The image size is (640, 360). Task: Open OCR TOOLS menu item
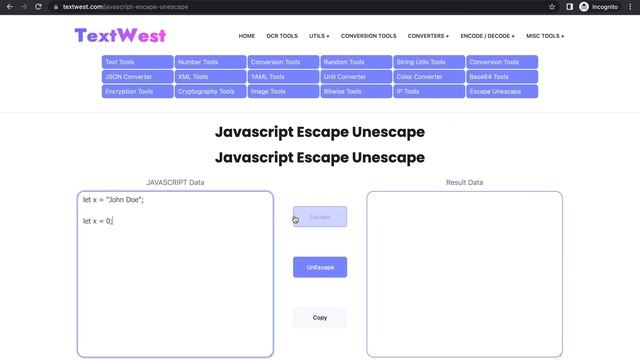(x=282, y=36)
